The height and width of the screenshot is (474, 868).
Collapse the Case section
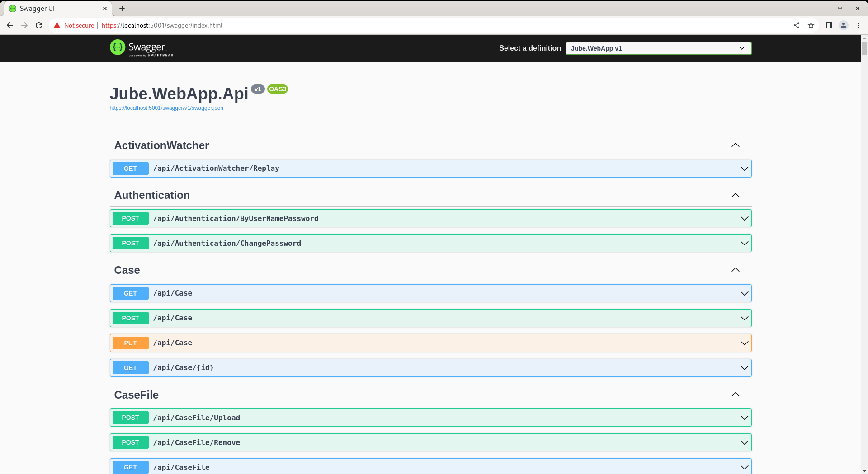coord(736,270)
